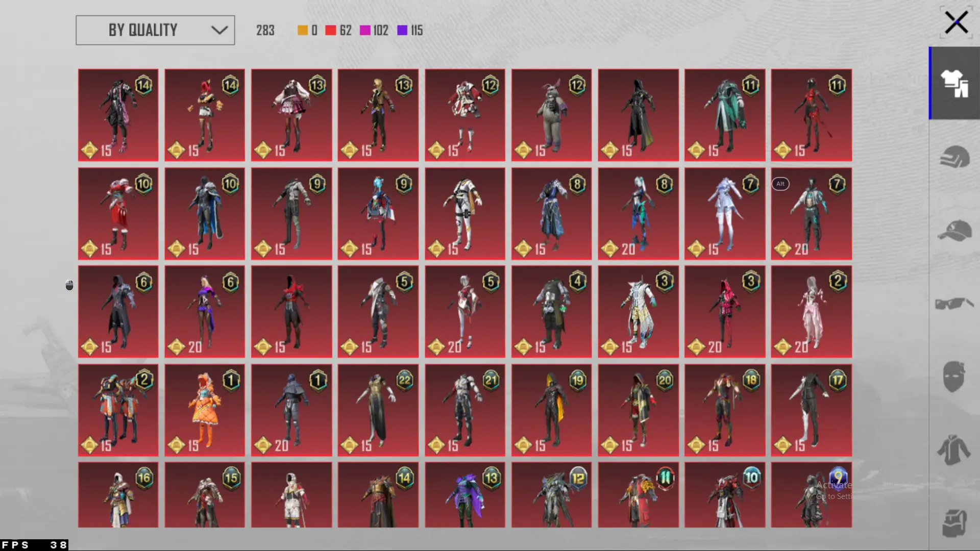Open the outfits category in sidebar
980x551 pixels.
pyautogui.click(x=954, y=83)
